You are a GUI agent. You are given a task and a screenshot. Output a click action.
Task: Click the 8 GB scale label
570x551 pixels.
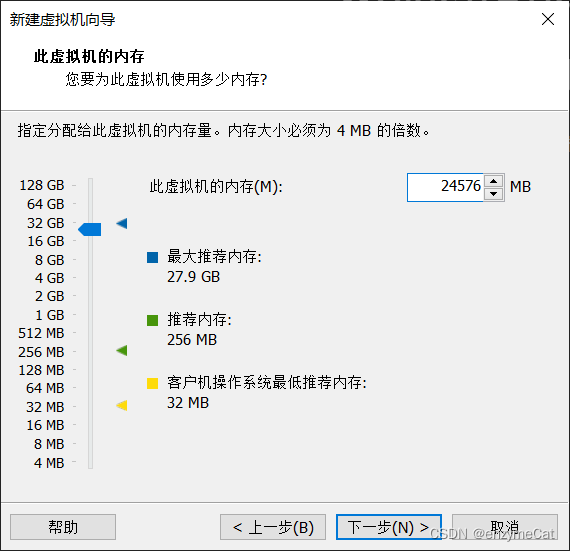click(x=49, y=260)
